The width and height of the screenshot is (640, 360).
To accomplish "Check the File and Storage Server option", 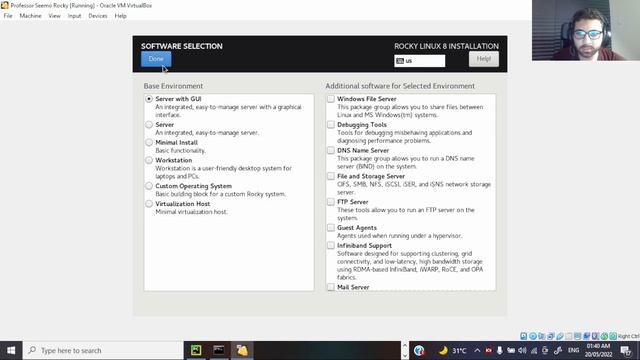I will pos(331,176).
